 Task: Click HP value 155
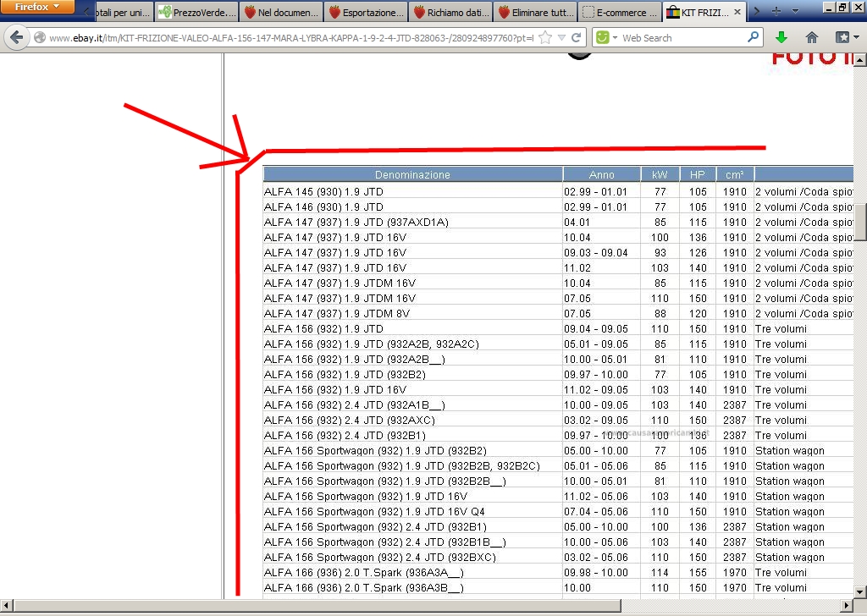tap(698, 573)
